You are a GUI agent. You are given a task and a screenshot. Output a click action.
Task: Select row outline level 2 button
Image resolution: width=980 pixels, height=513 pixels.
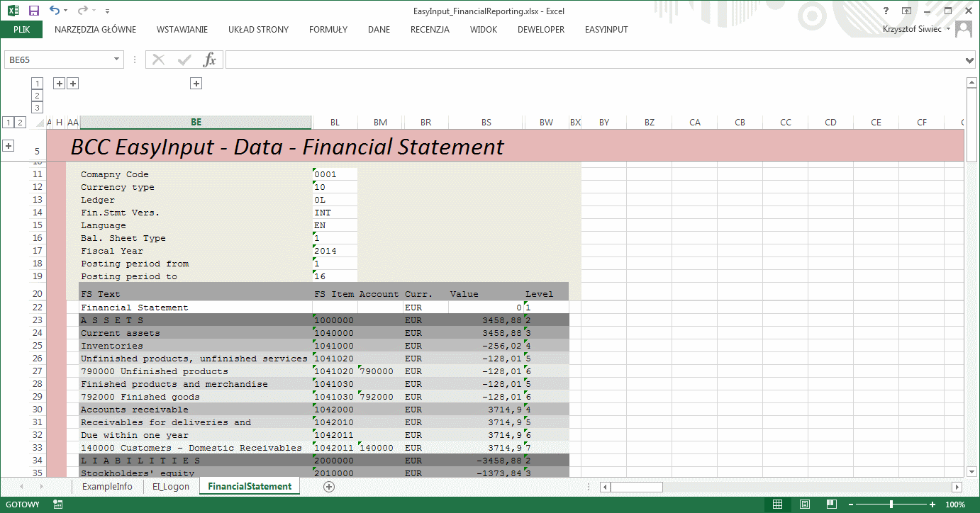point(20,123)
